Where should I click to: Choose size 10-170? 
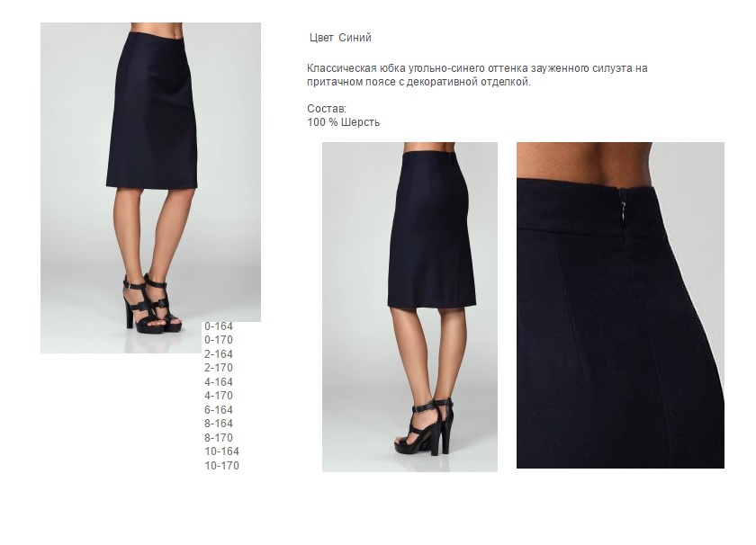(x=221, y=466)
